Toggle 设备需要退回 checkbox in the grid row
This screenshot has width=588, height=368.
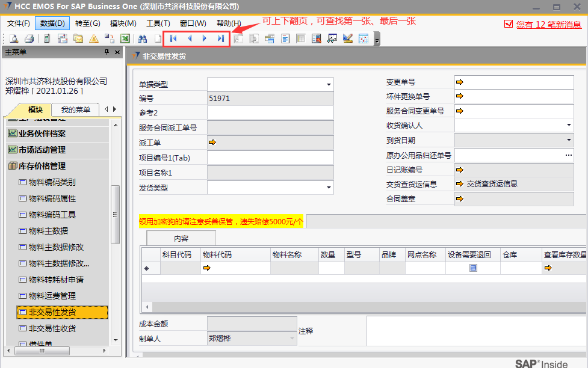pos(473,268)
